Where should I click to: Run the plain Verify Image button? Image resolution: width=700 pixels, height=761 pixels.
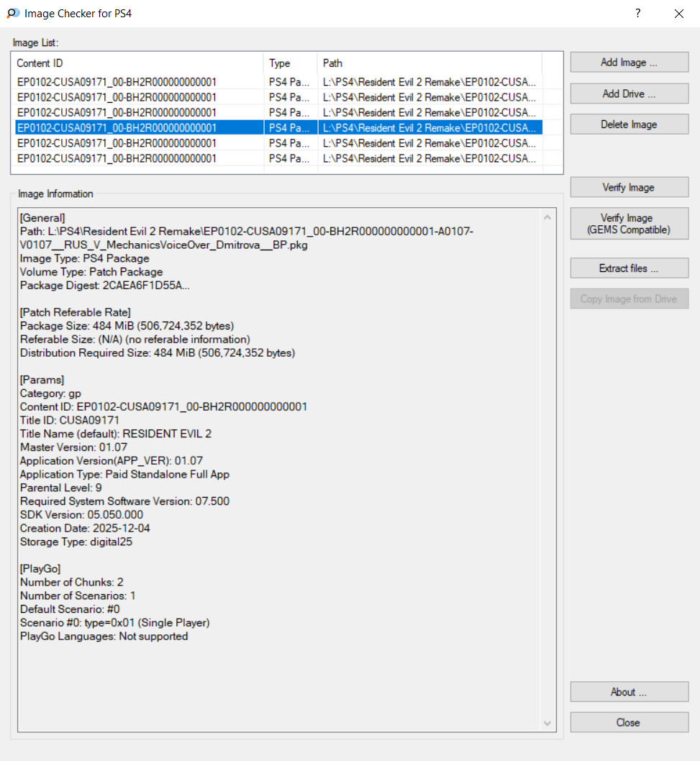pyautogui.click(x=629, y=188)
